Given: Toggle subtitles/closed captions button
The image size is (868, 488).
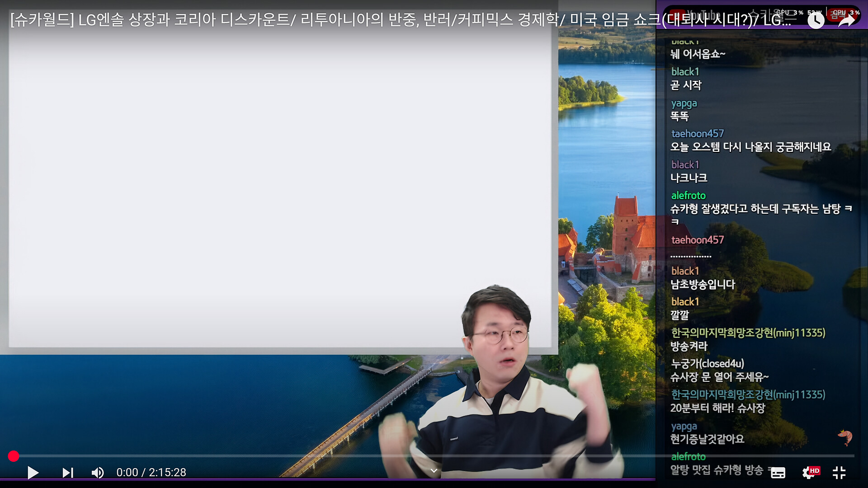Looking at the screenshot, I should 778,473.
